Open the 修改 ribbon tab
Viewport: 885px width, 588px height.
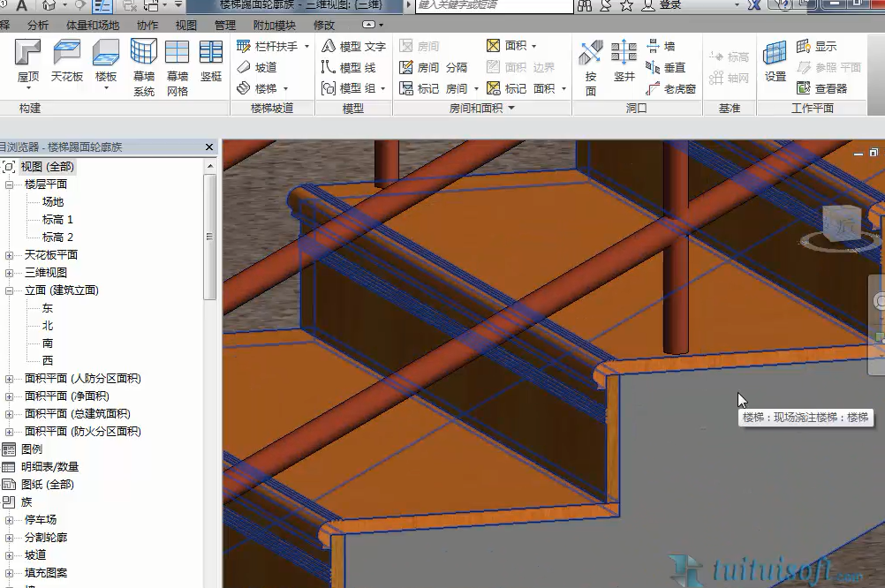pyautogui.click(x=324, y=26)
